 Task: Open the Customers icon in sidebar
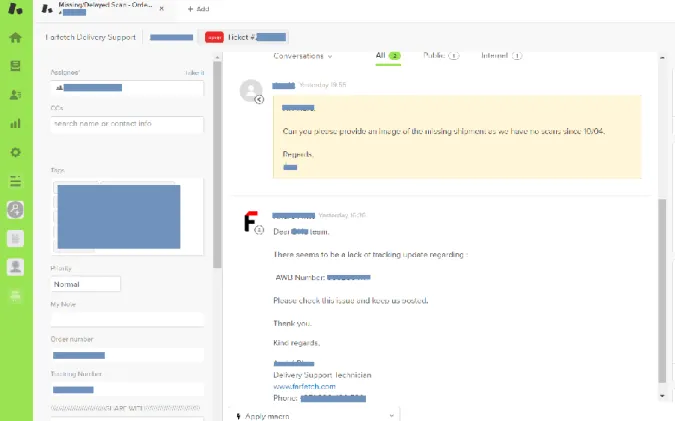click(15, 95)
